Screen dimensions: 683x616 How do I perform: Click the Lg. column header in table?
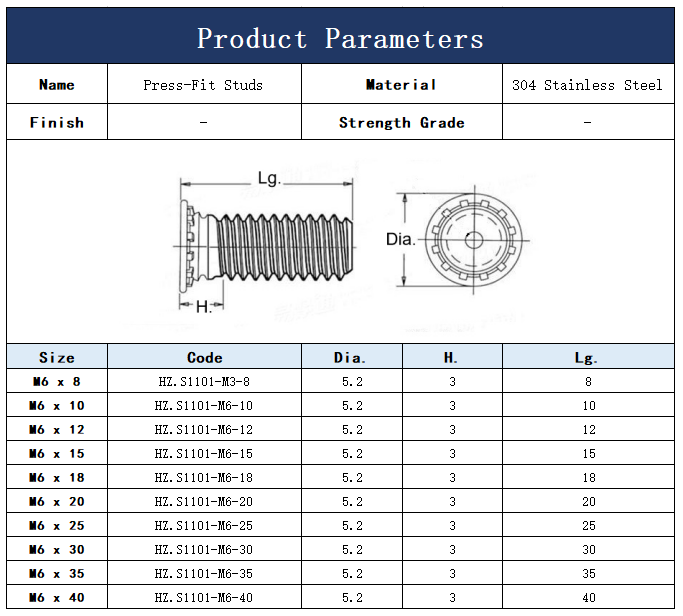pyautogui.click(x=587, y=357)
